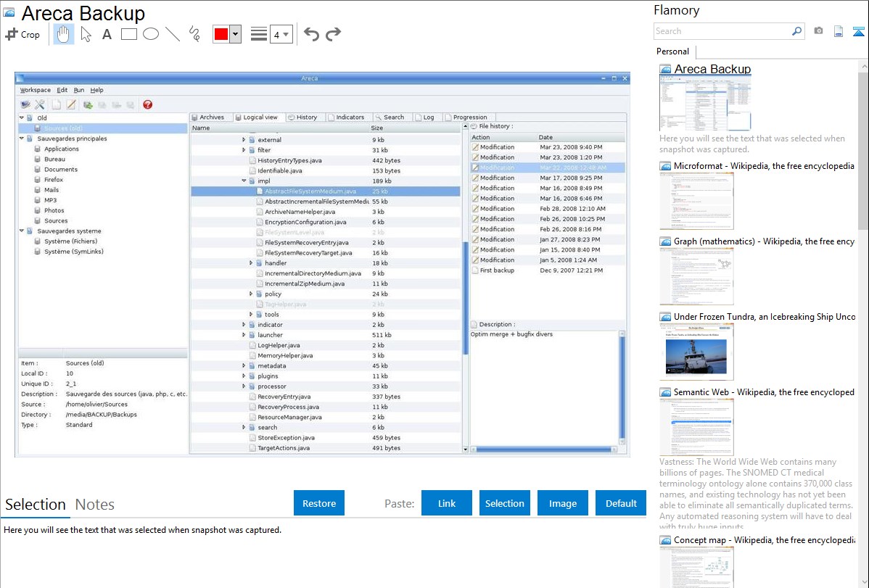Select the 'StoreException.java' file row
The width and height of the screenshot is (869, 588).
click(x=326, y=438)
